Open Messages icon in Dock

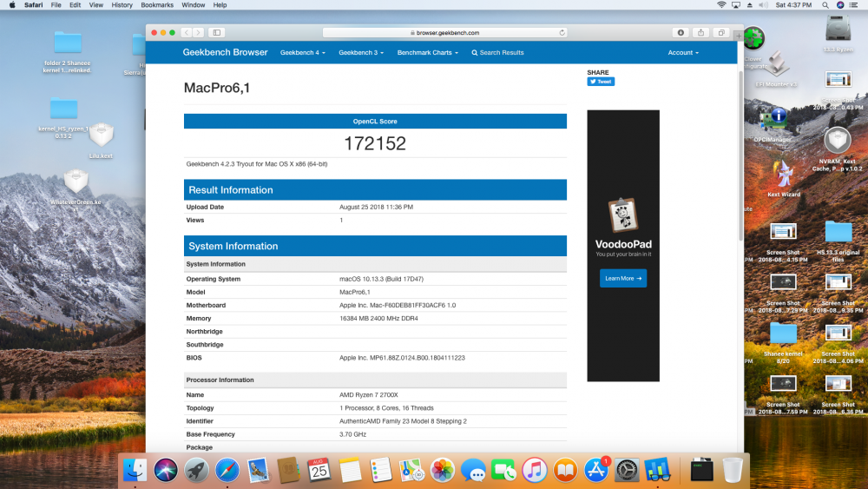[x=473, y=470]
